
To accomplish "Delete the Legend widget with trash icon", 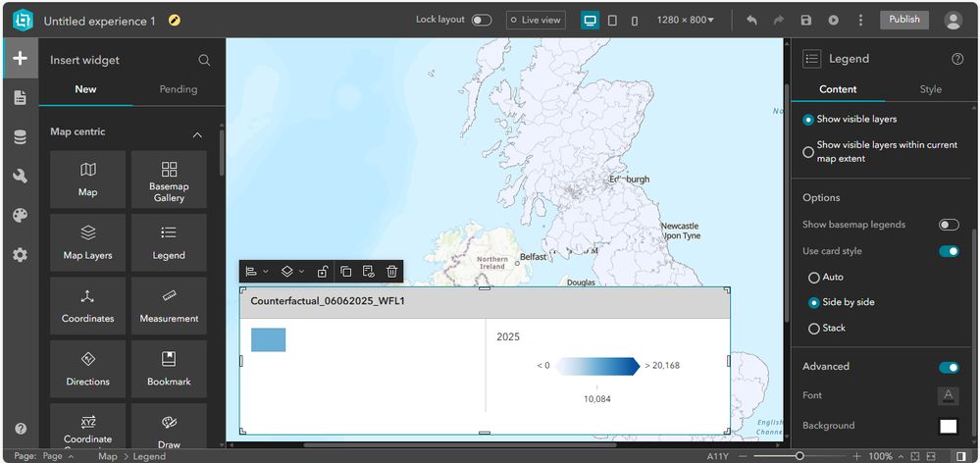I will tap(391, 271).
